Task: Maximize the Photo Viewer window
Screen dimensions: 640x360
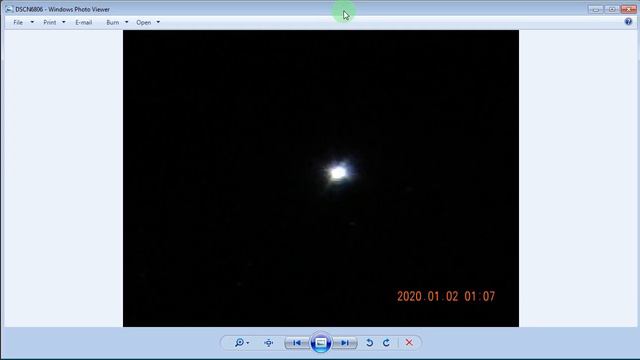Action: tap(612, 9)
